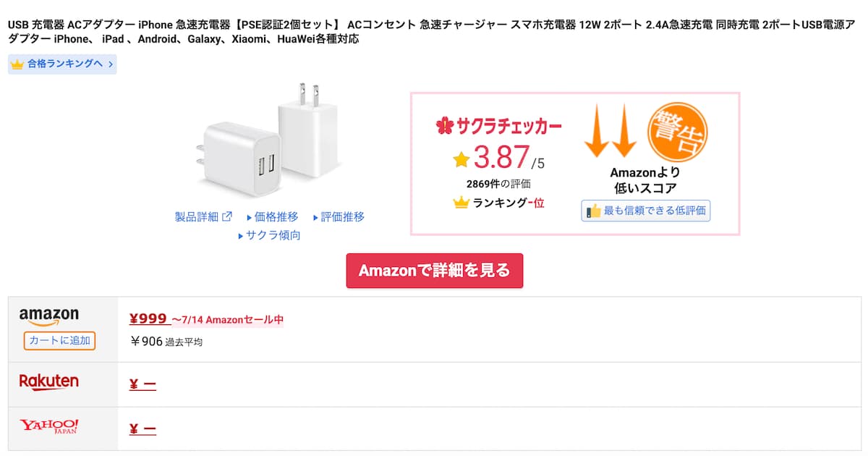
Task: Click the crown icon in 合格ランキングへ badge
Action: point(18,64)
